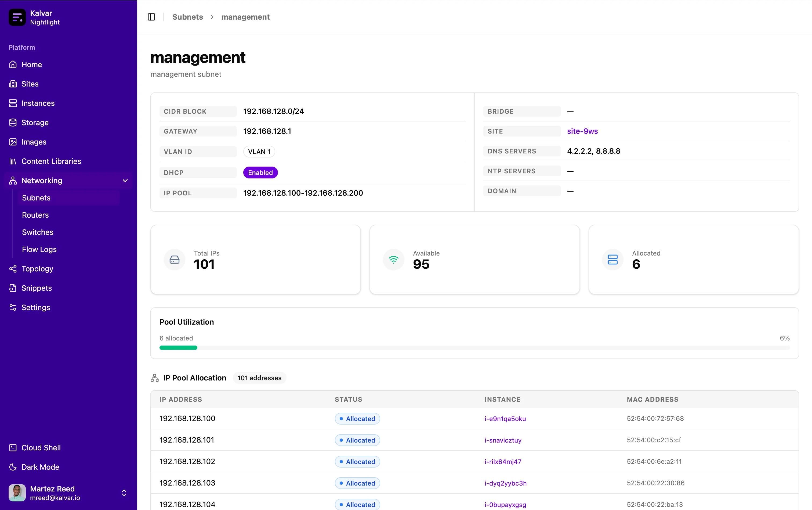Screen dimensions: 812x510
Task: Open Topology via its share icon
Action: pyautogui.click(x=13, y=269)
